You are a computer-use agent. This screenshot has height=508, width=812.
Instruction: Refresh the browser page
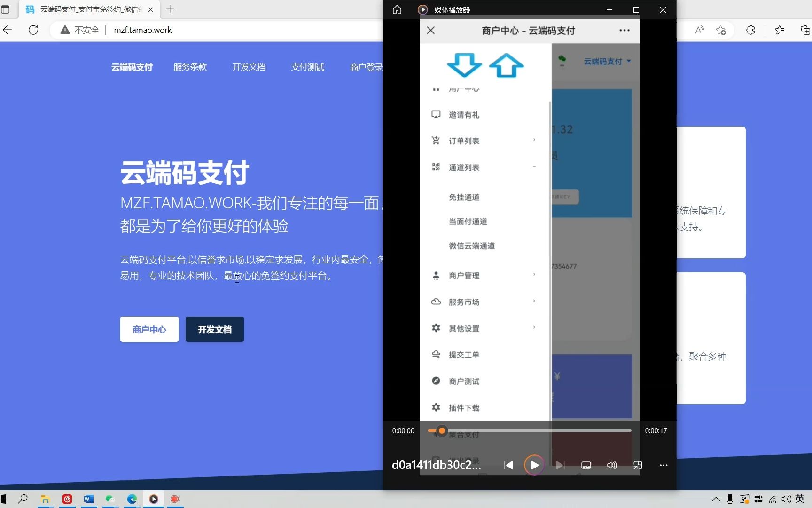pos(33,30)
